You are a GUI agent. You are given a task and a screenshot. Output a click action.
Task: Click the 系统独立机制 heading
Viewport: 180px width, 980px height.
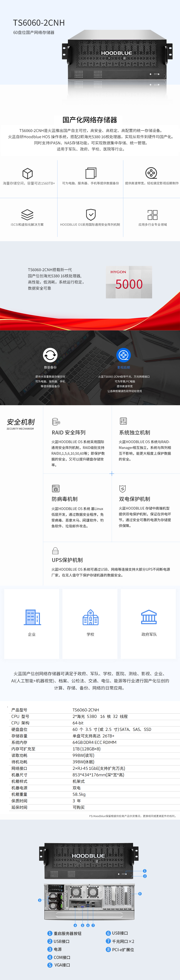click(x=135, y=433)
